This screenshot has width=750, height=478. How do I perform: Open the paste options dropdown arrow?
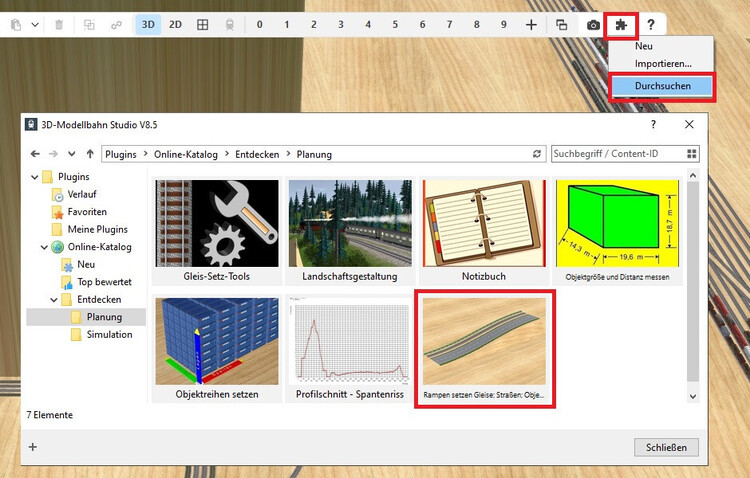click(x=35, y=24)
